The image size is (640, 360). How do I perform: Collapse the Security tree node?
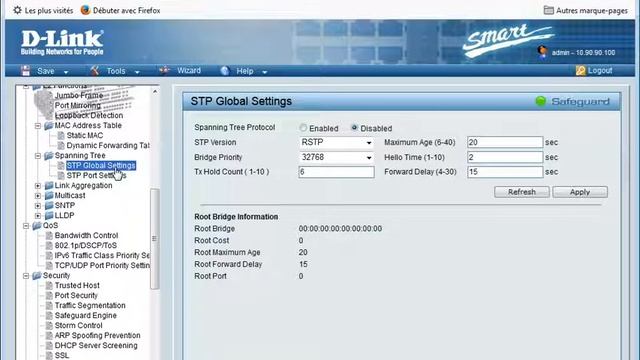(x=26, y=276)
